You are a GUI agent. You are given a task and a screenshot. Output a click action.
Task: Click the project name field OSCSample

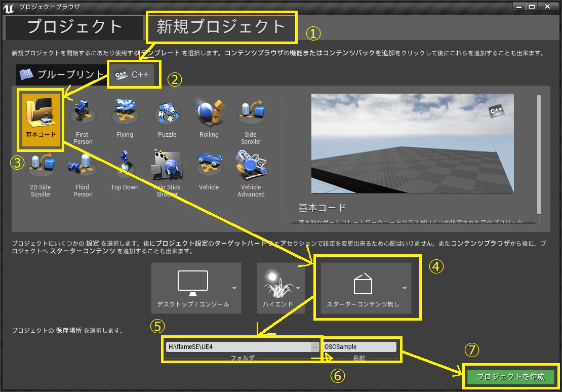(359, 347)
